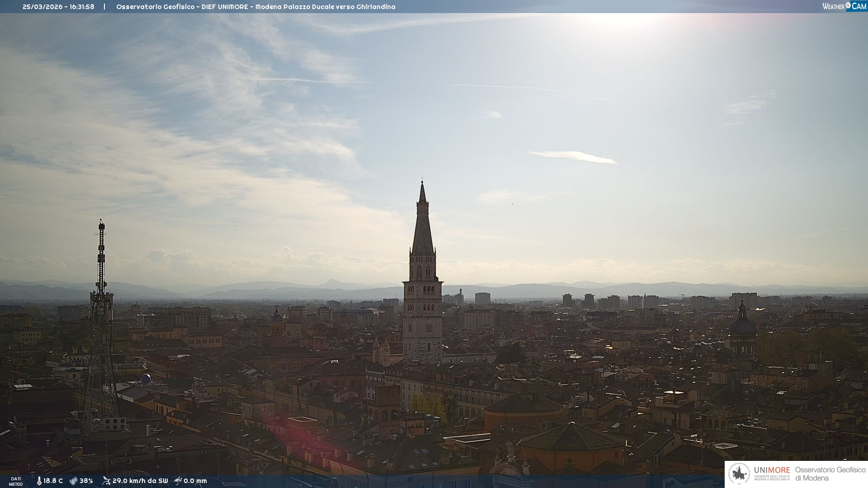Screen dimensions: 868x488
Task: Click the humidity water drops icon
Action: point(73,481)
